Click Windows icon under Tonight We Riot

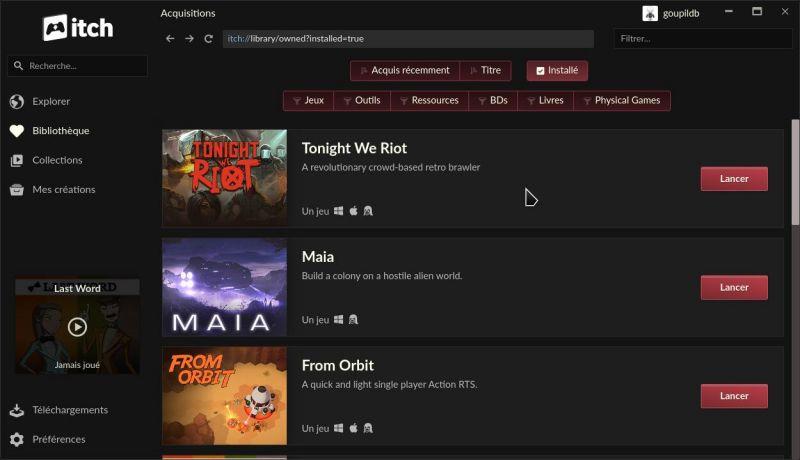pos(338,211)
